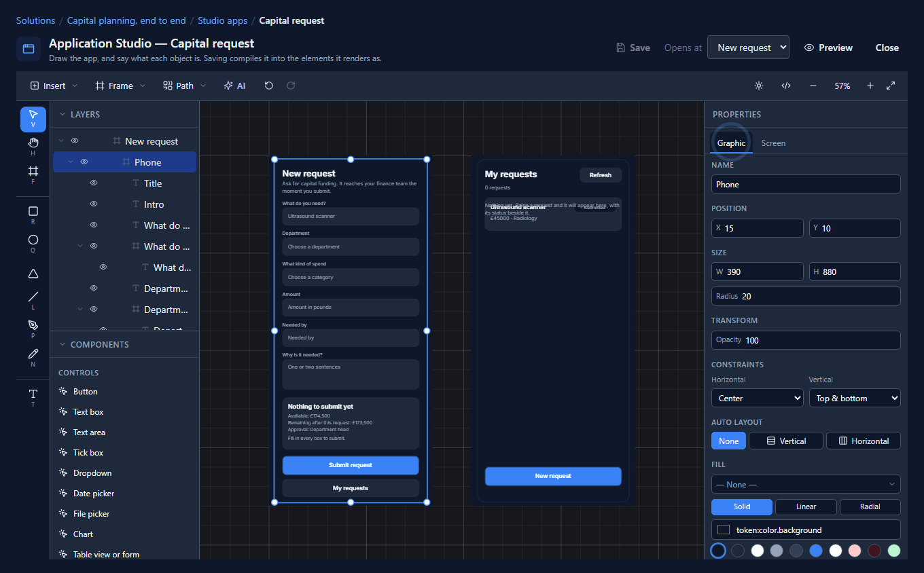Image resolution: width=924 pixels, height=573 pixels.
Task: Expand canvas to fullscreen
Action: [x=891, y=86]
